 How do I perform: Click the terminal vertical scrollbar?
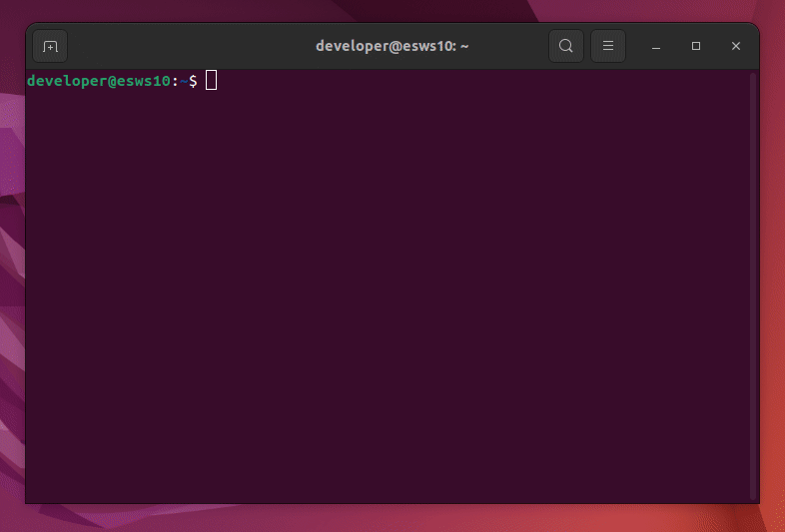pyautogui.click(x=753, y=286)
